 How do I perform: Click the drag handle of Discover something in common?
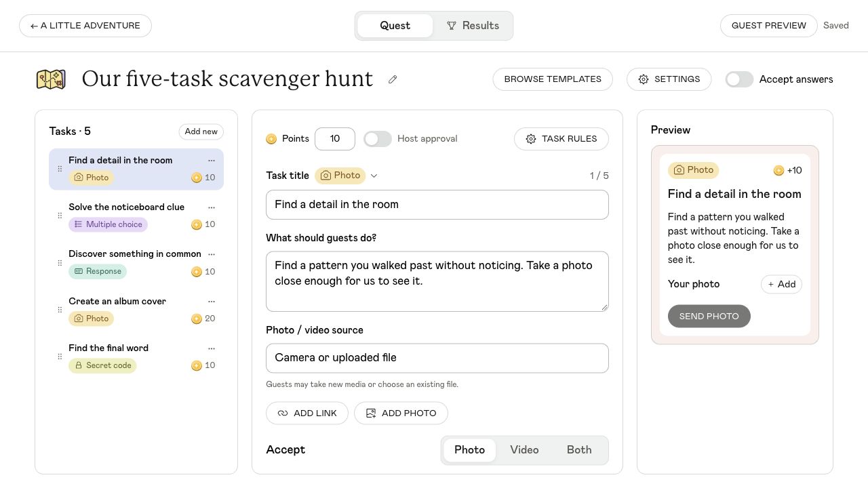(60, 263)
